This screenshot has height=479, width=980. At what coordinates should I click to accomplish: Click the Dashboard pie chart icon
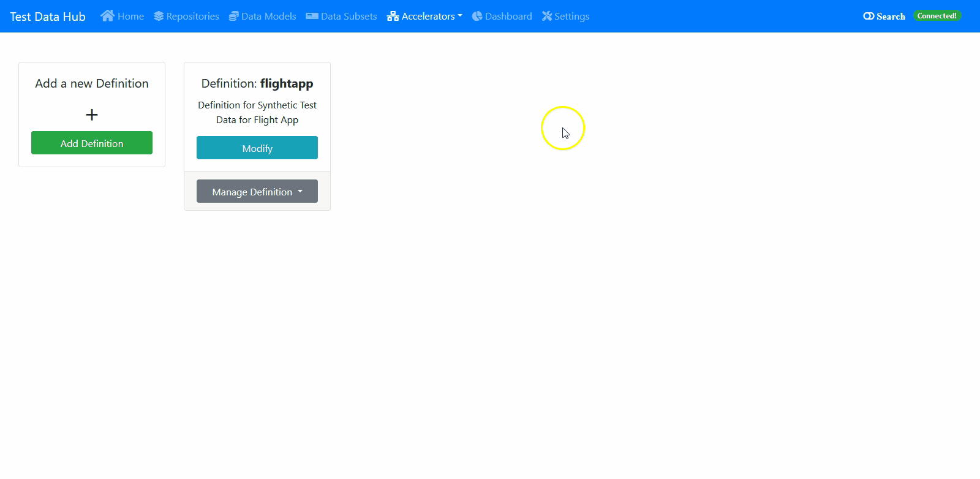point(477,17)
